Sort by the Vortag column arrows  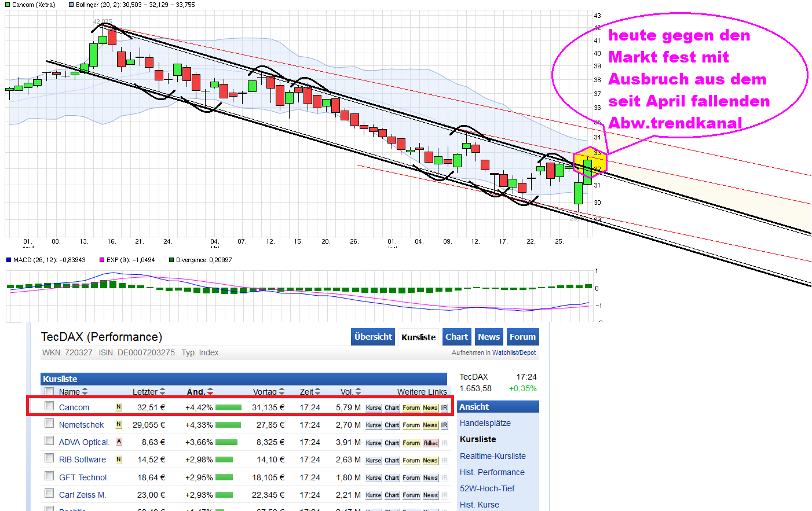pos(282,392)
